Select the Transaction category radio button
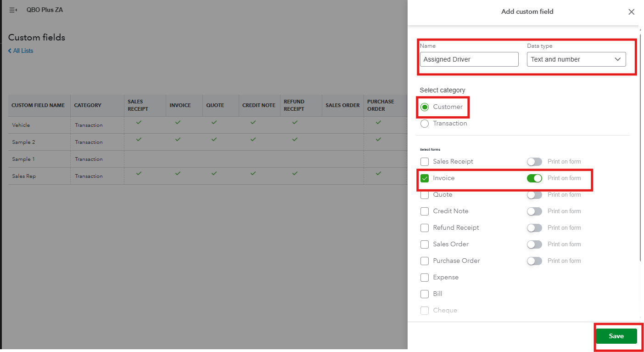The width and height of the screenshot is (644, 352). point(425,124)
